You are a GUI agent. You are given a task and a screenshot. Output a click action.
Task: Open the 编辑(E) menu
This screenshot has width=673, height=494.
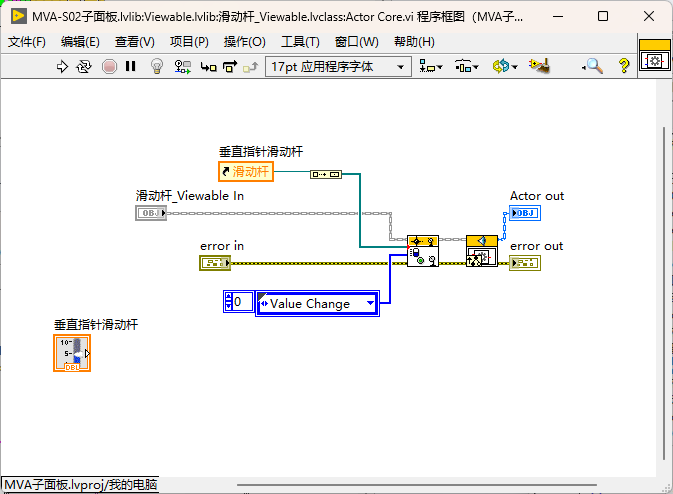tap(80, 42)
